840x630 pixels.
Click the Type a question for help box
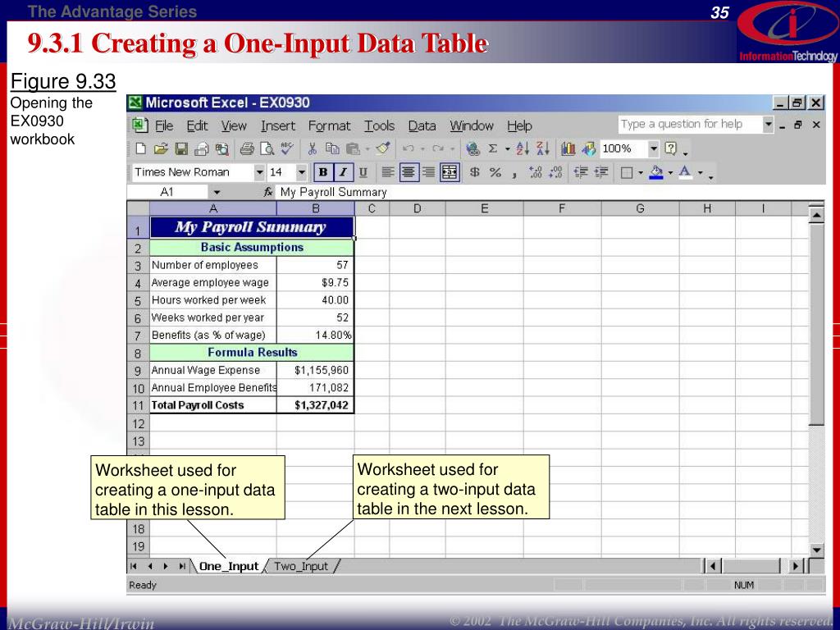point(687,125)
